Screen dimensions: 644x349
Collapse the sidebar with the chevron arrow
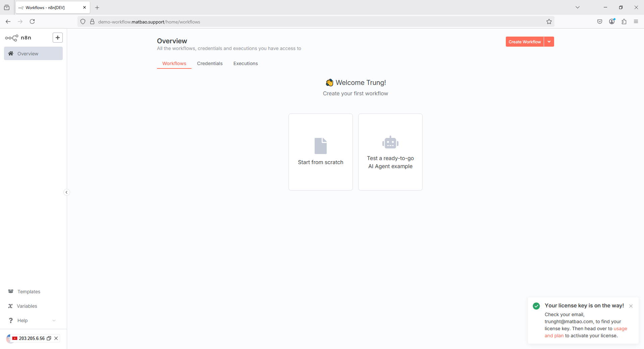(66, 192)
